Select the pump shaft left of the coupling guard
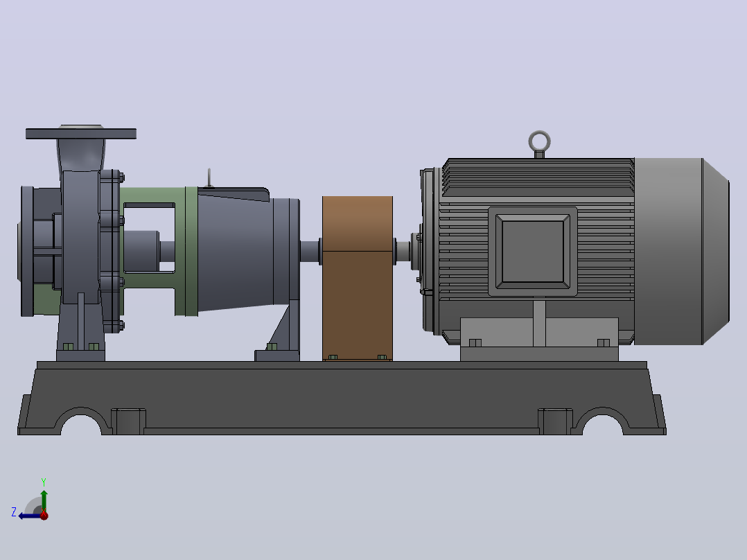This screenshot has width=747, height=560. pyautogui.click(x=310, y=251)
